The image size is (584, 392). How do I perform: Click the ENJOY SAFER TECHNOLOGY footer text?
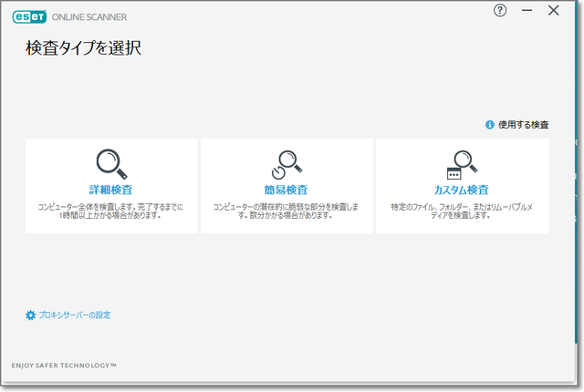64,365
